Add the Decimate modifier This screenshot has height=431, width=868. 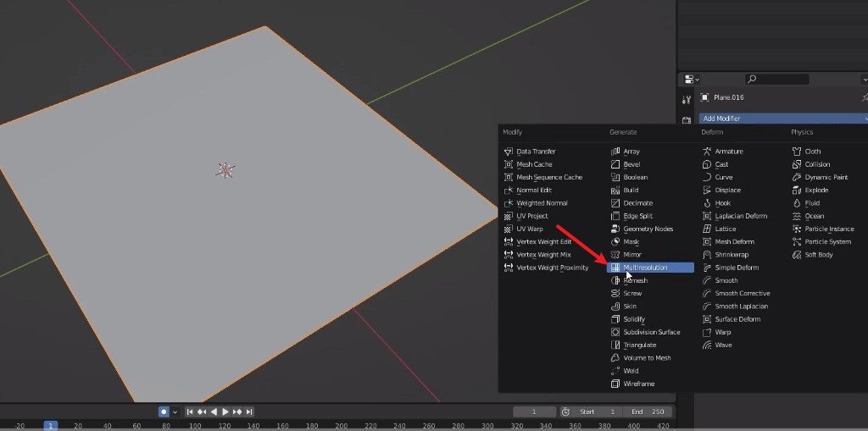[632, 203]
